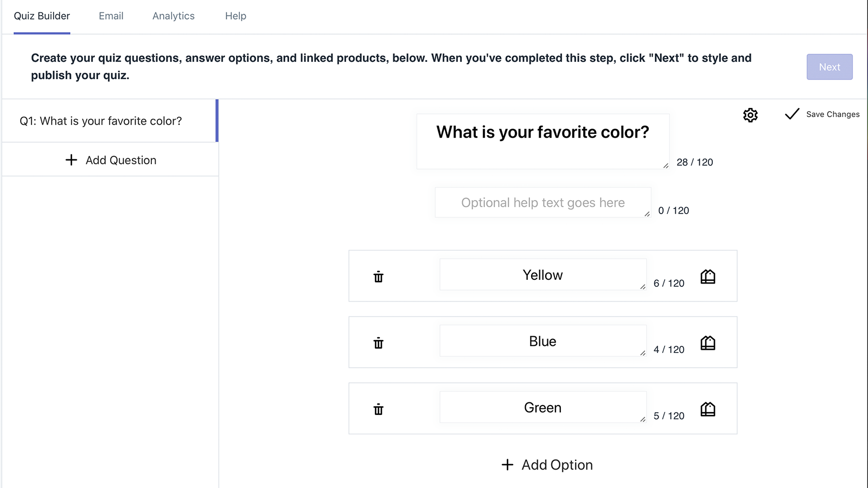Open the Analytics tab

pos(174,16)
